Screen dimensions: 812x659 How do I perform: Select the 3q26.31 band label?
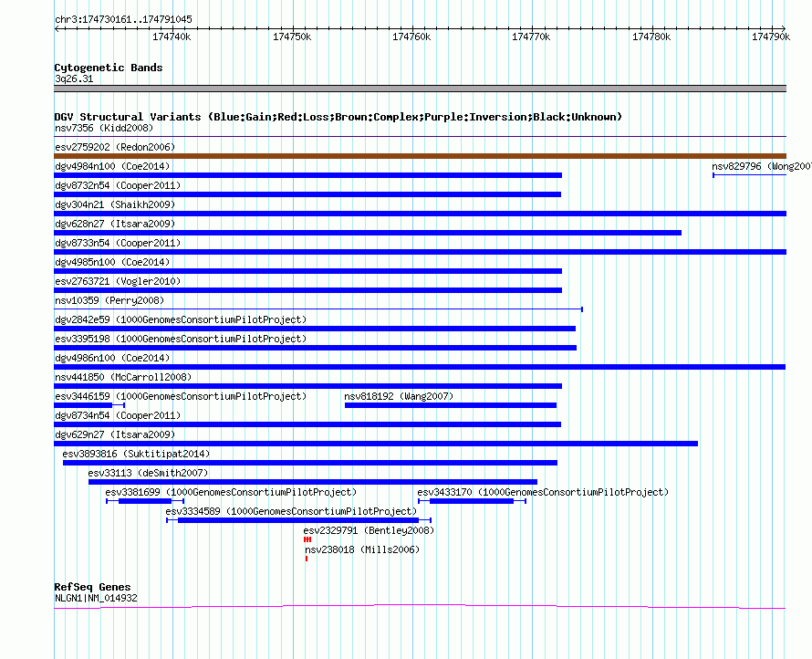[x=74, y=78]
